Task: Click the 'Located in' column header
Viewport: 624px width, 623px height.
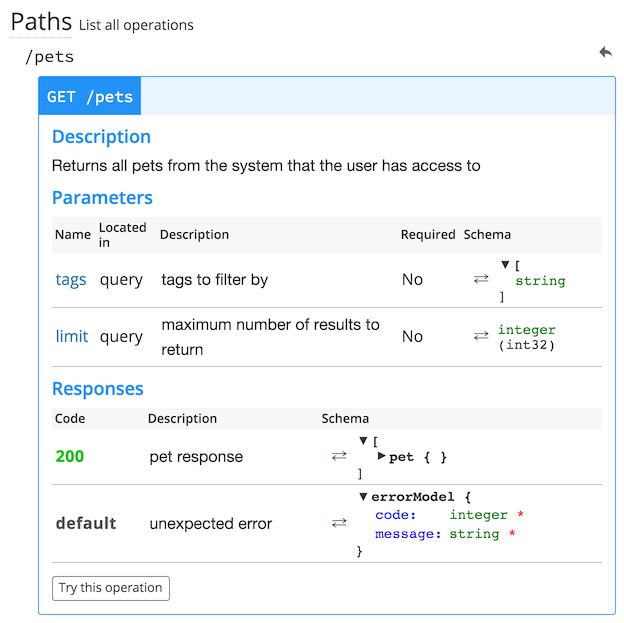Action: click(x=123, y=235)
